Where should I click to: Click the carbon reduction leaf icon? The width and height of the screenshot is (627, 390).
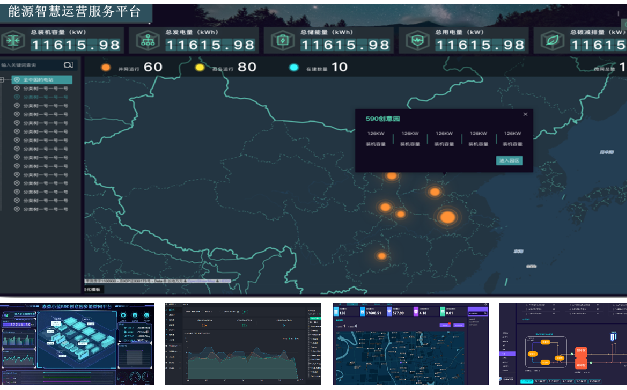pyautogui.click(x=552, y=41)
